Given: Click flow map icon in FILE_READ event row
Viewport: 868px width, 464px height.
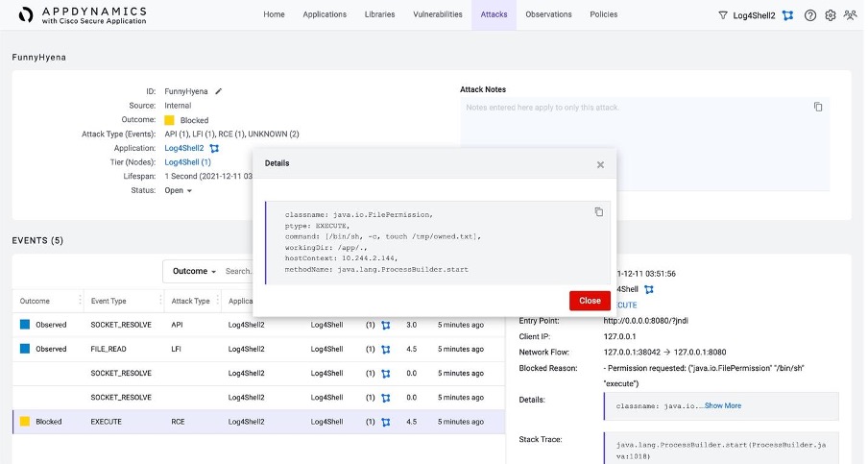Looking at the screenshot, I should 385,349.
